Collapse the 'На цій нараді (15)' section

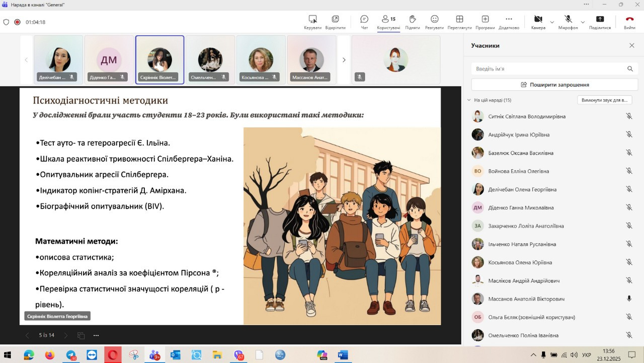click(x=469, y=100)
